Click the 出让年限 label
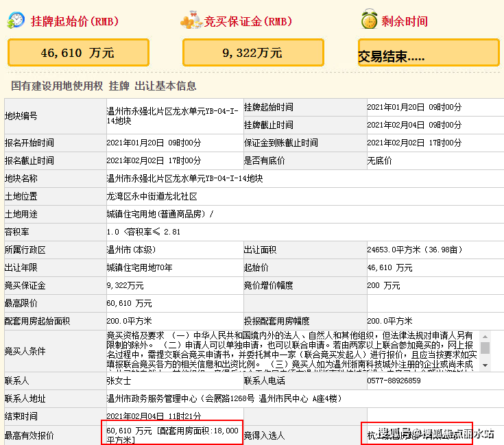Viewport: 504px width, 445px height. (x=21, y=267)
